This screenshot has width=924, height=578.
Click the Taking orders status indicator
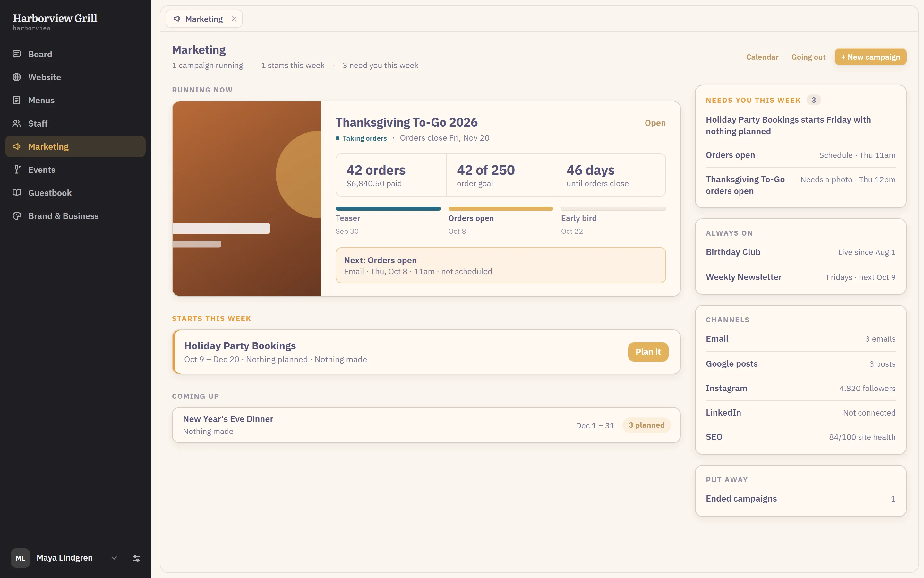[361, 138]
